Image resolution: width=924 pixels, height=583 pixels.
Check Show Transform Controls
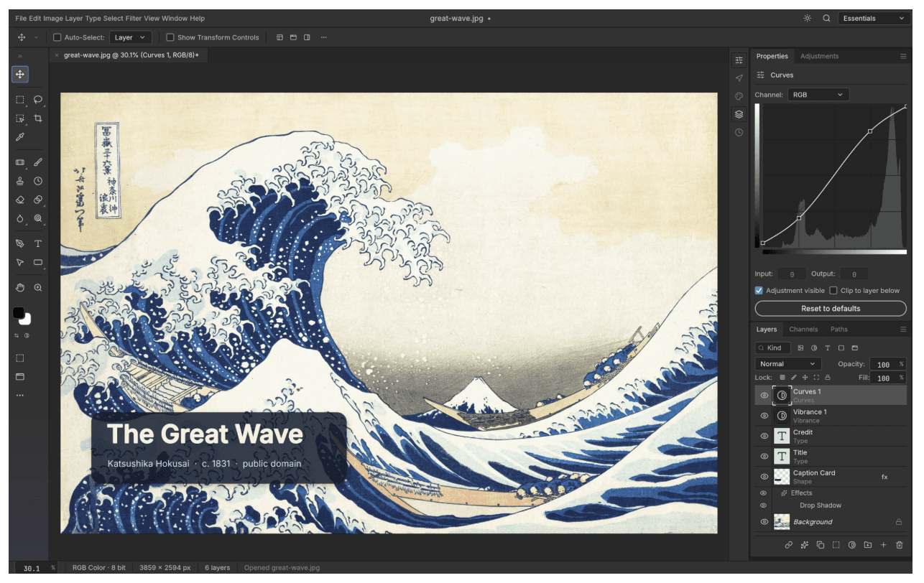point(170,37)
